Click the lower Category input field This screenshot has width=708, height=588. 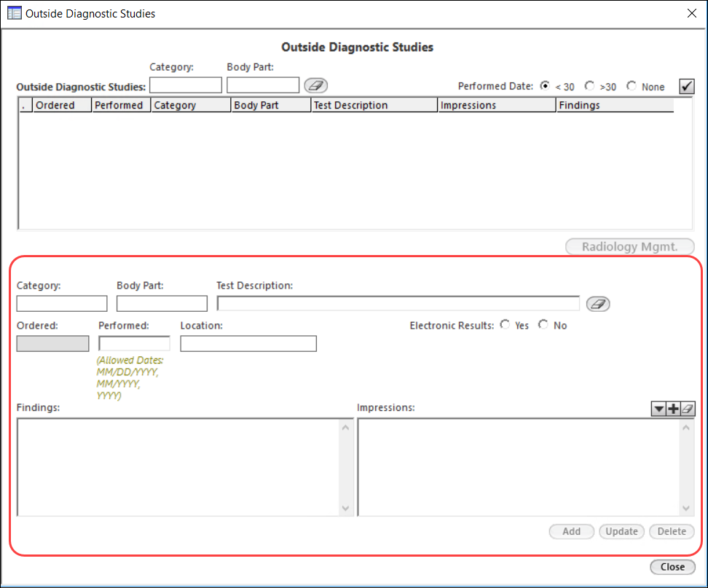click(62, 304)
